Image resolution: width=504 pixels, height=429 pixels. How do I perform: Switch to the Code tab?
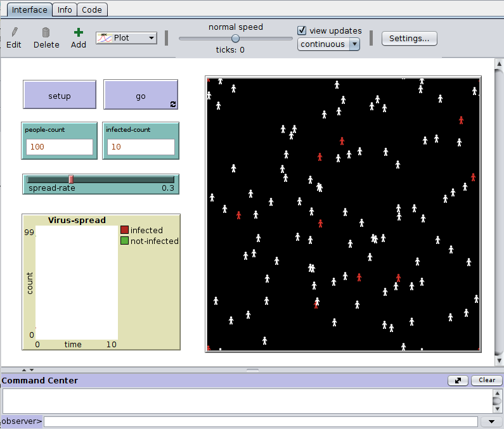[91, 10]
